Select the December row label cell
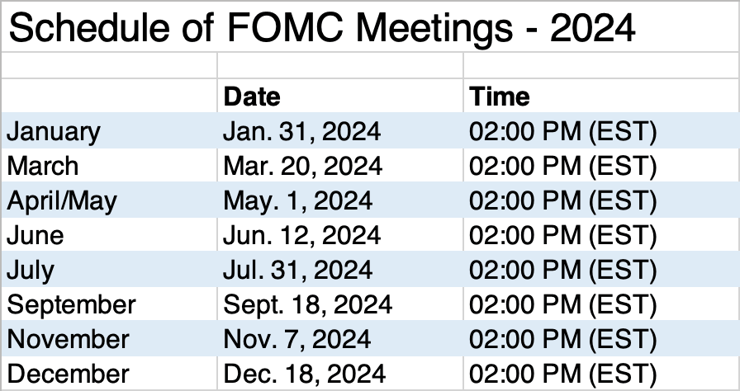The image size is (740, 391). click(109, 373)
